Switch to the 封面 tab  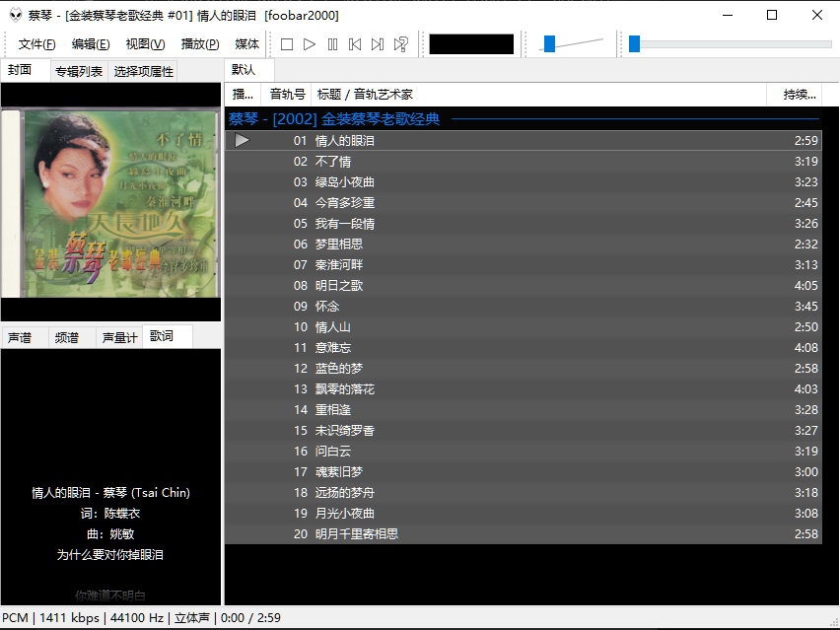click(26, 70)
